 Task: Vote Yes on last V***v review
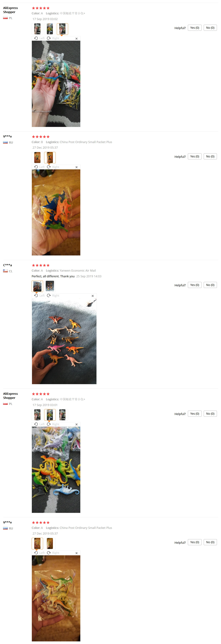pos(195,542)
